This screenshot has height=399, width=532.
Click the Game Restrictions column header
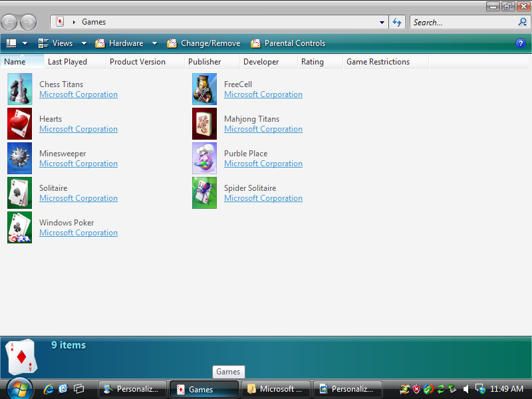pyautogui.click(x=386, y=62)
